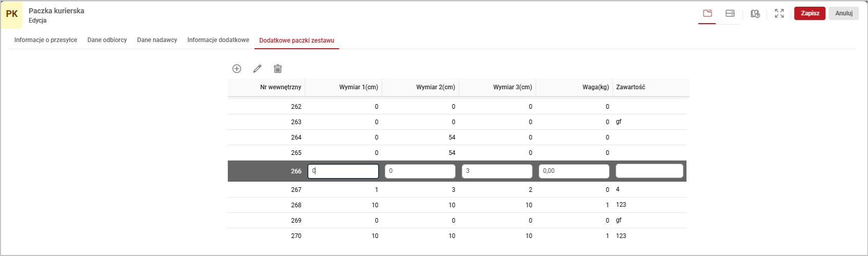The width and height of the screenshot is (868, 256).
Task: Select row number 269
Action: tap(296, 221)
